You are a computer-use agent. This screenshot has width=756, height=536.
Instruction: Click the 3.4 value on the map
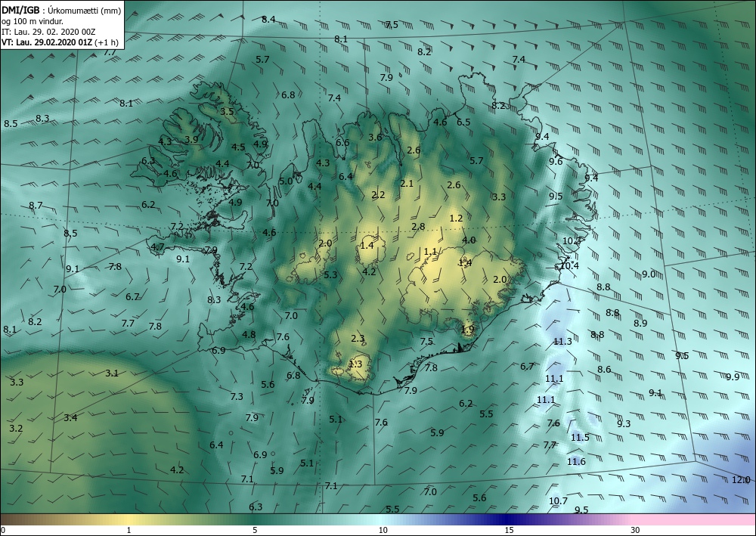(x=70, y=417)
